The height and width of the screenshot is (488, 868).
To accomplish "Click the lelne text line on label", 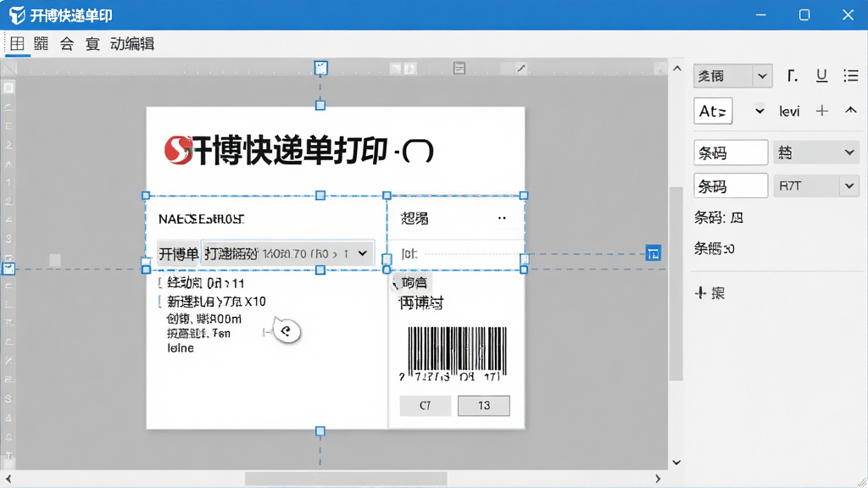I will [x=181, y=348].
